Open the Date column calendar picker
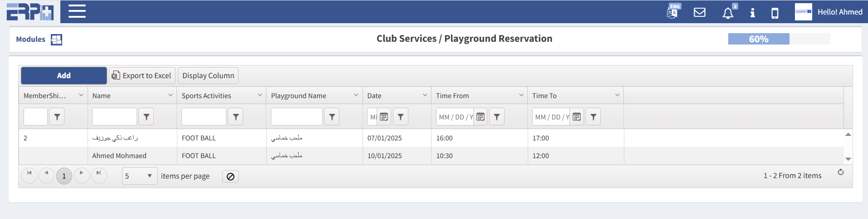This screenshot has width=868, height=219. coord(384,117)
